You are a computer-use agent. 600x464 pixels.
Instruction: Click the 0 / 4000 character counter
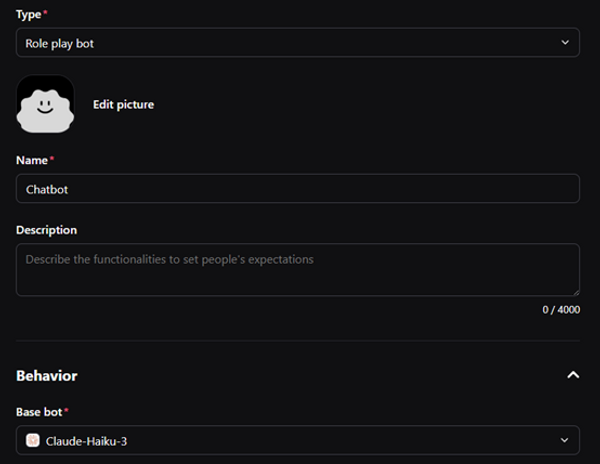[x=561, y=309]
